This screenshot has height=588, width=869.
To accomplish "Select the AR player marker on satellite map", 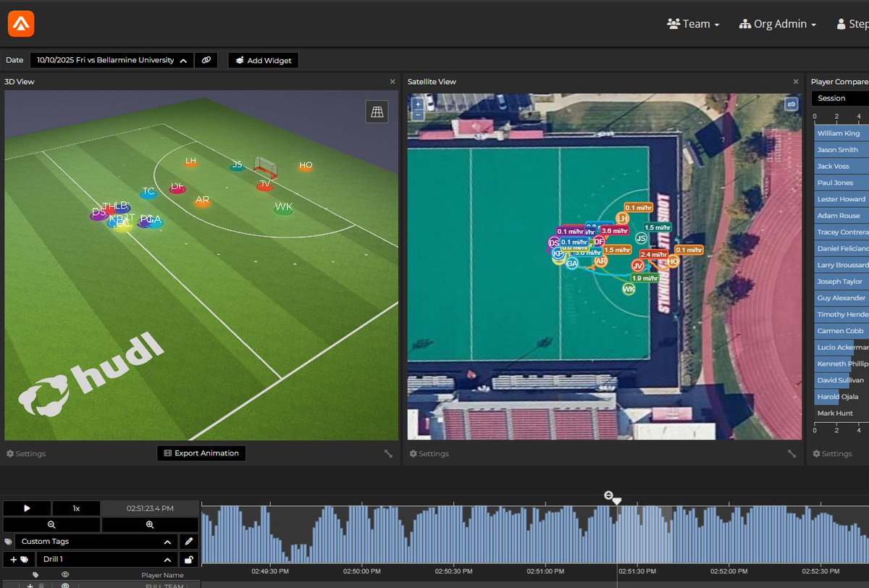I will click(600, 261).
